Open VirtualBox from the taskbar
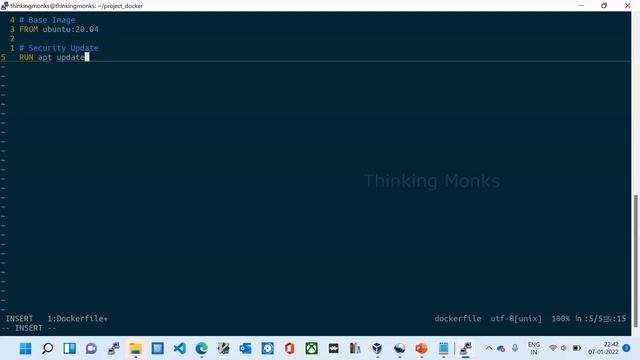Viewport: 640px width, 360px height. tap(377, 349)
